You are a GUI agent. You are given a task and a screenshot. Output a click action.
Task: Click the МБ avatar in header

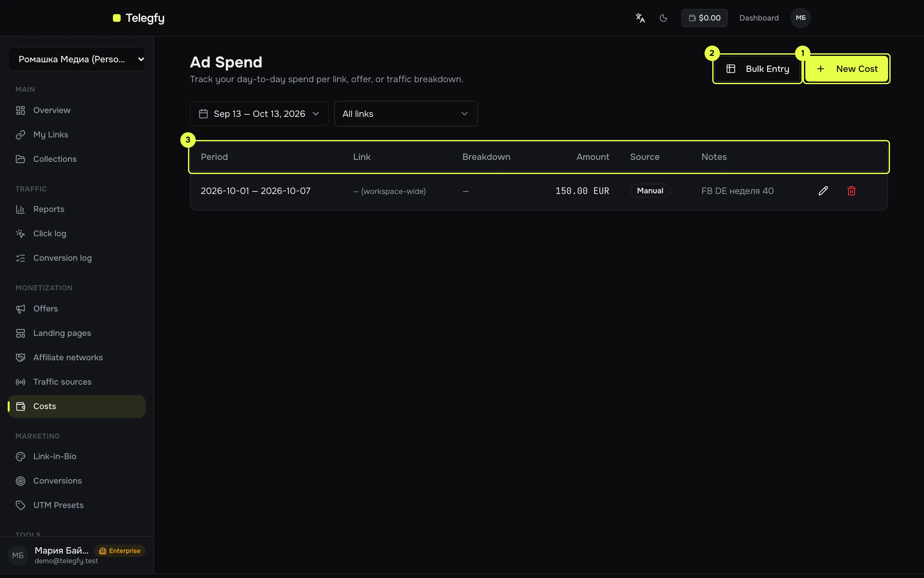801,18
